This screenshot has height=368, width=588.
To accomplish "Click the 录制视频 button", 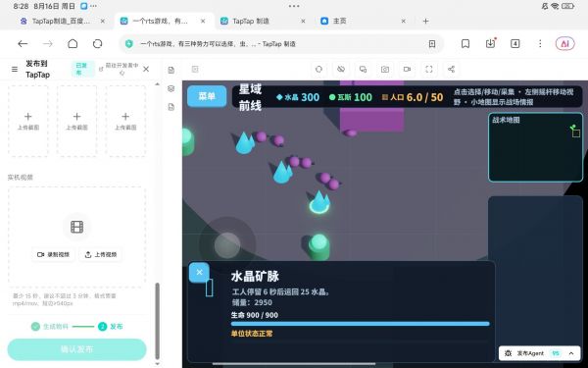I will 53,254.
